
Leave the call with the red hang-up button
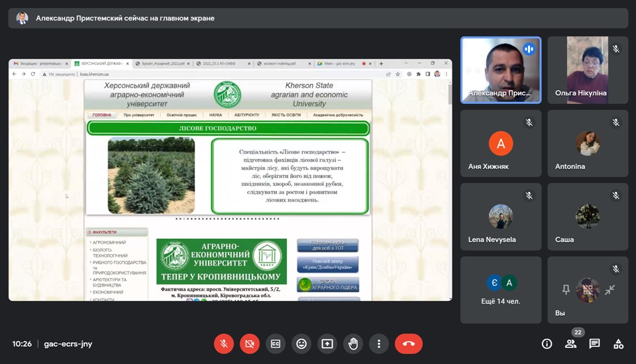[409, 343]
